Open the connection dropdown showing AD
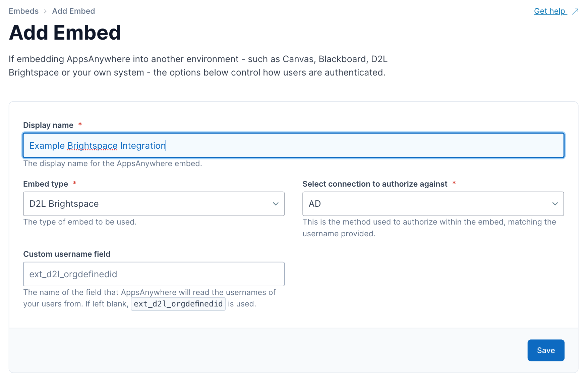 [433, 204]
